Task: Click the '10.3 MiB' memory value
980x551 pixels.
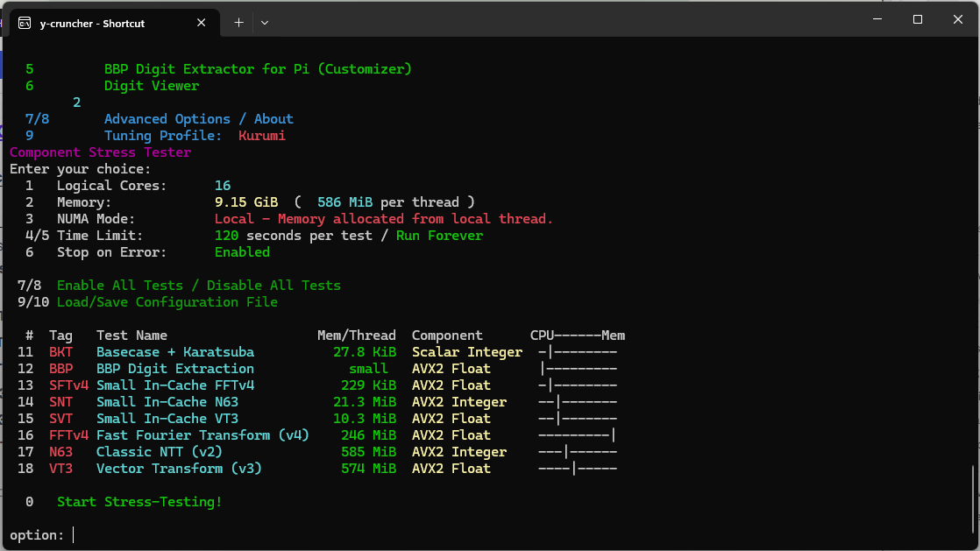Action: pos(365,419)
